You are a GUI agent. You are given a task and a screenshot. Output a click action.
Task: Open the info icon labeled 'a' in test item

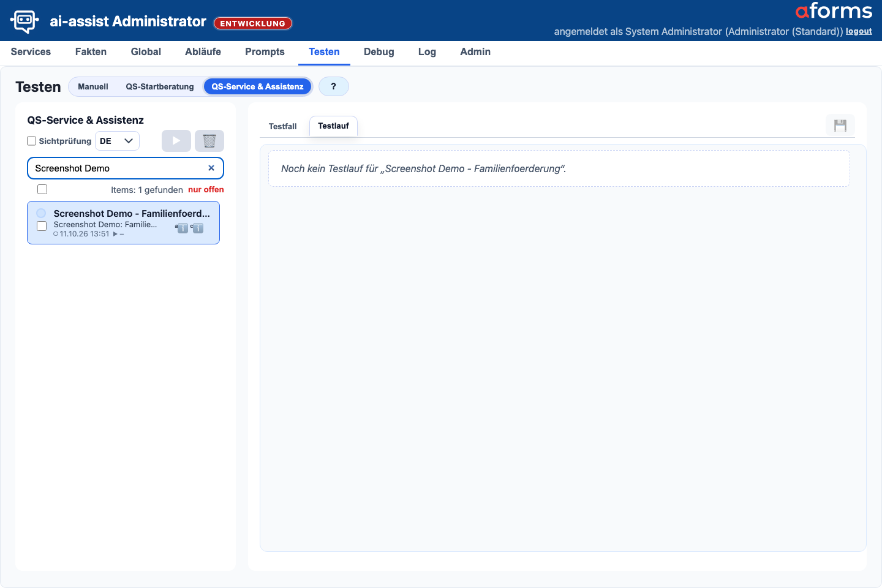coord(183,228)
